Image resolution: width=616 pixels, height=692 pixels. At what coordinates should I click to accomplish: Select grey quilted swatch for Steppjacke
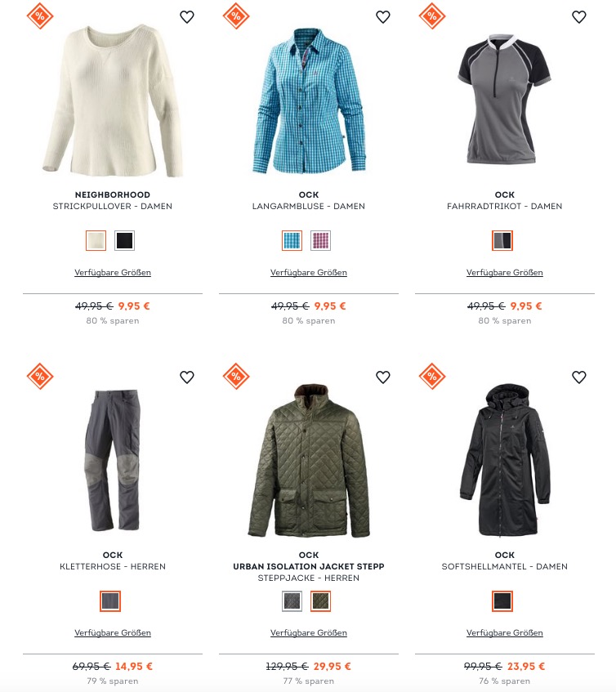click(x=292, y=601)
